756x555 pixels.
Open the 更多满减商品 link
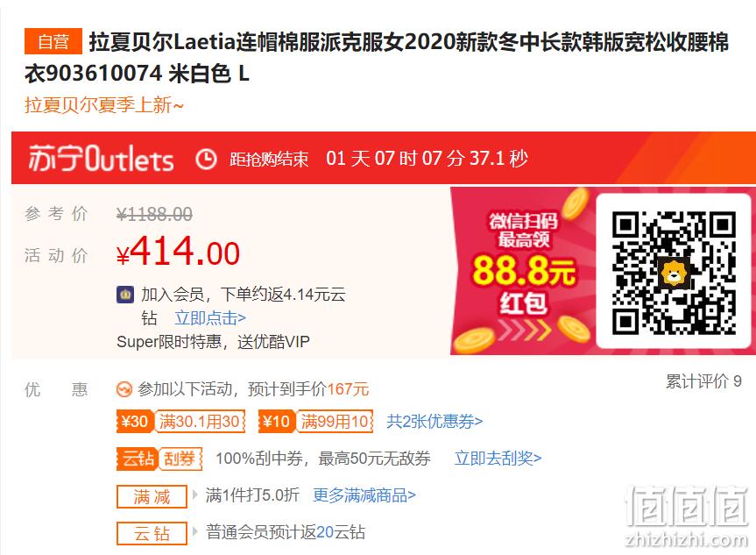point(364,495)
